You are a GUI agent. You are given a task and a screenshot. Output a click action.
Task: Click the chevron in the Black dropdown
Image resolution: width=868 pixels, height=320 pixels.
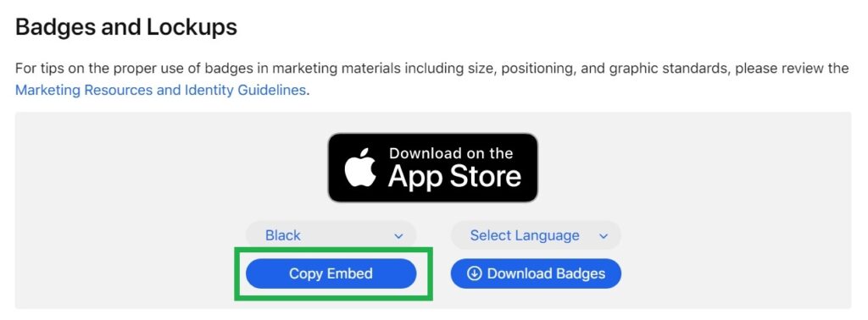[398, 236]
